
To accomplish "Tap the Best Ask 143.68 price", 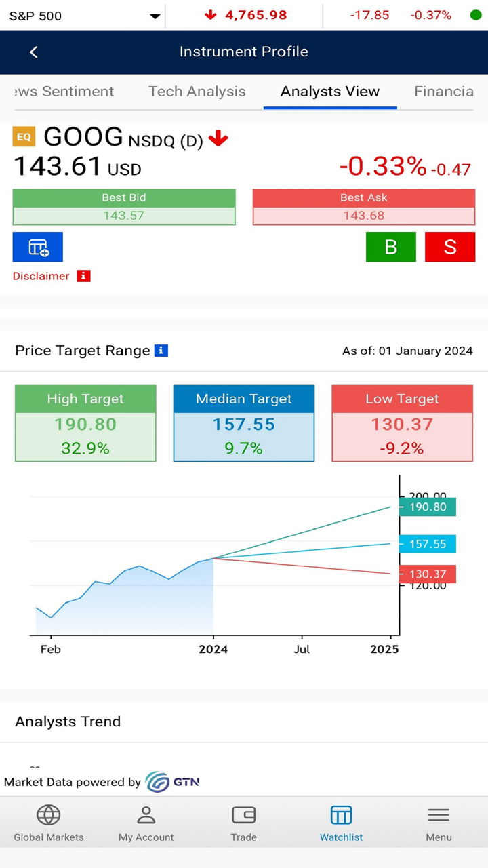I will (x=364, y=216).
